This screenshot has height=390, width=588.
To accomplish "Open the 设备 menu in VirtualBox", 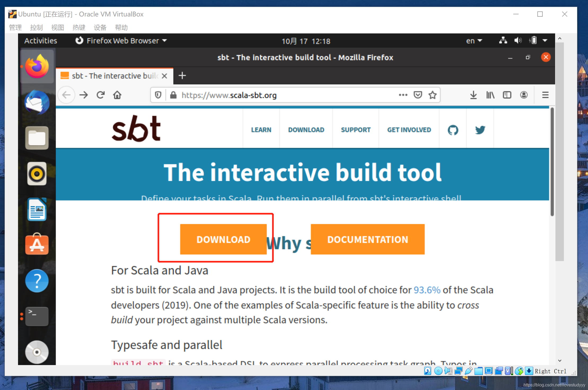I will point(100,27).
